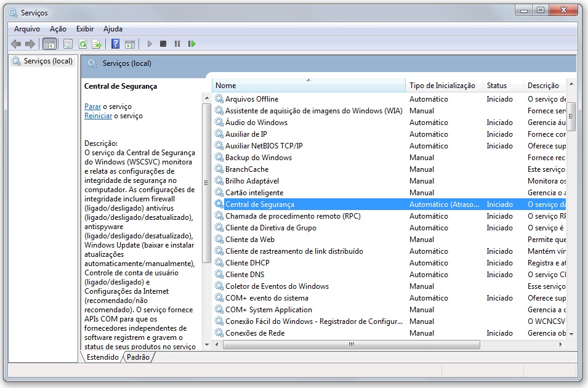Click the gear icon of Cliente DNS
Image resolution: width=588 pixels, height=388 pixels.
pyautogui.click(x=219, y=274)
